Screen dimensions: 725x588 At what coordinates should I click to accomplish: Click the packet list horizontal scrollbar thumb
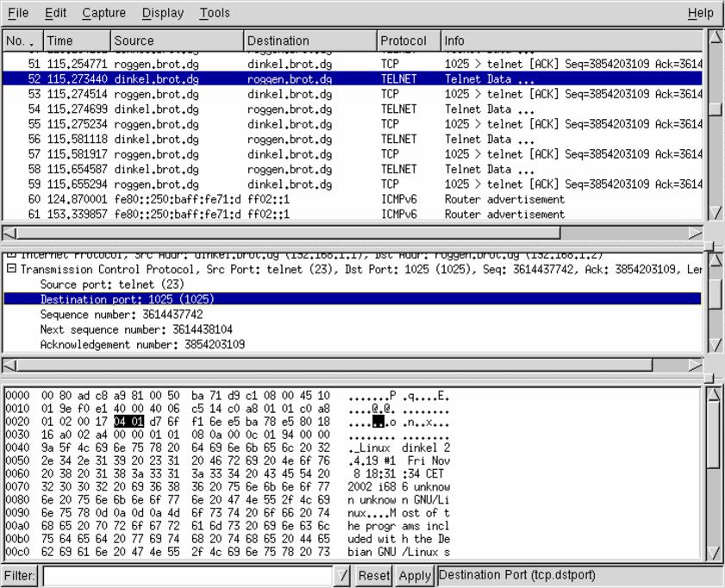[x=288, y=233]
